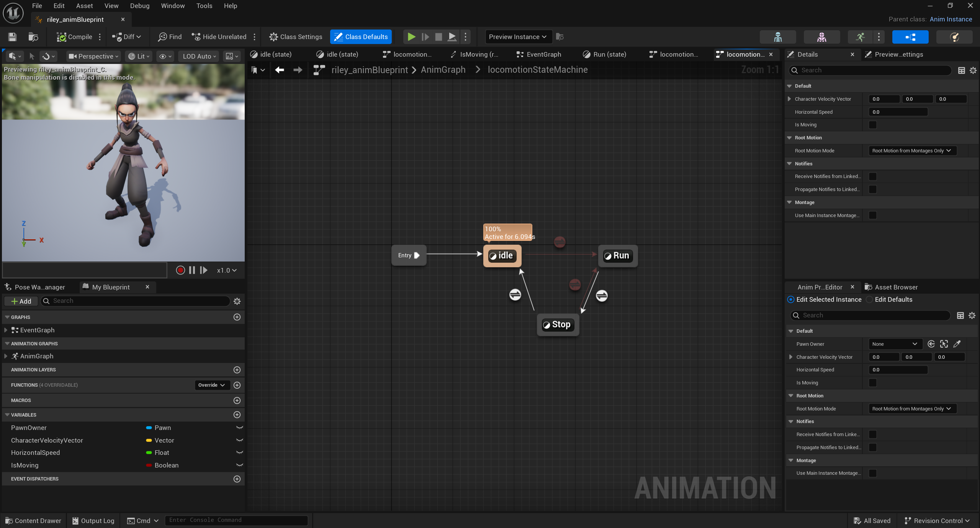
Task: Click the Compile button
Action: (75, 37)
